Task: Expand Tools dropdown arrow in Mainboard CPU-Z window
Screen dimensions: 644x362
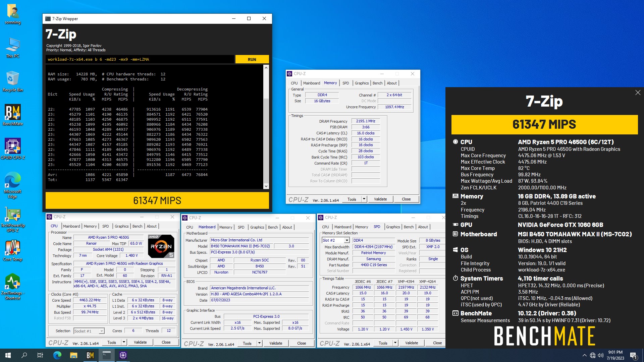Action: pyautogui.click(x=259, y=343)
